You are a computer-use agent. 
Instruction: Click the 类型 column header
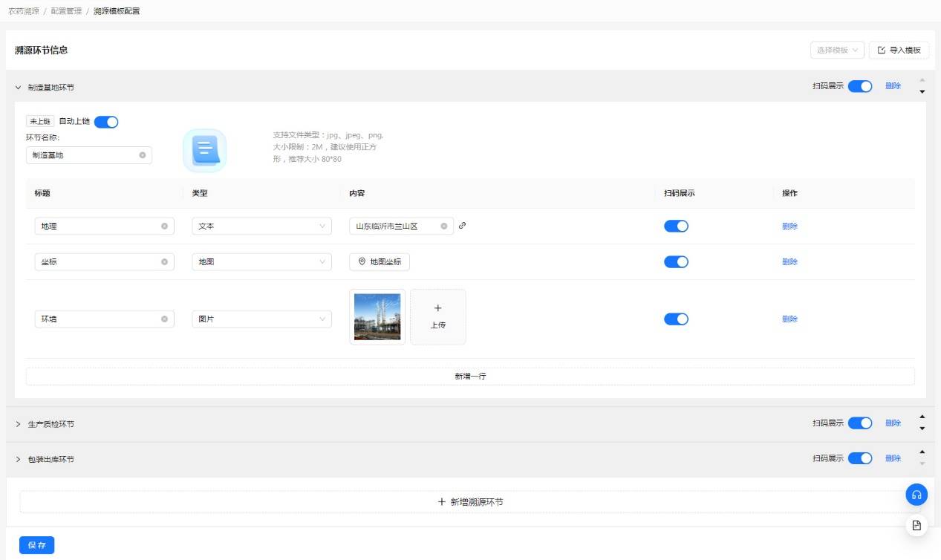200,193
